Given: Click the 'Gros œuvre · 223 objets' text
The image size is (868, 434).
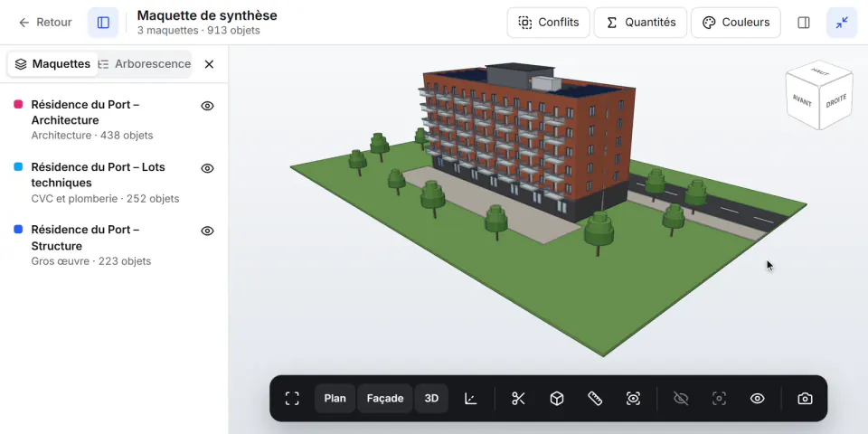Looking at the screenshot, I should pos(90,261).
